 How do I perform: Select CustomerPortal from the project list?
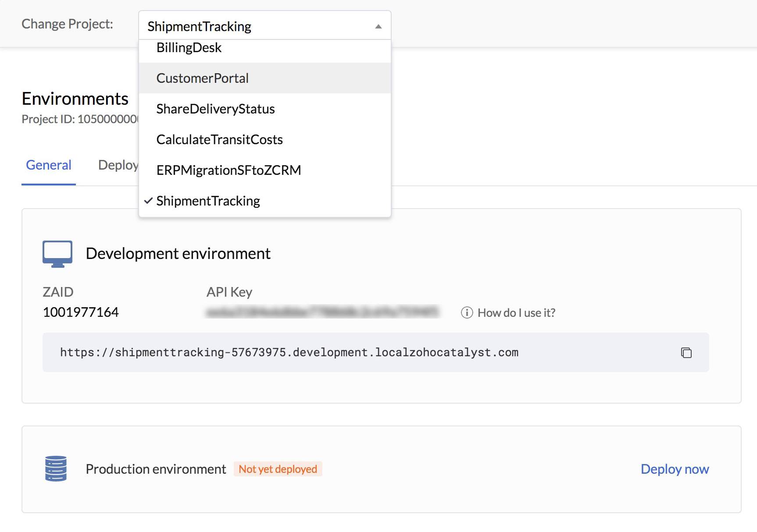tap(203, 78)
